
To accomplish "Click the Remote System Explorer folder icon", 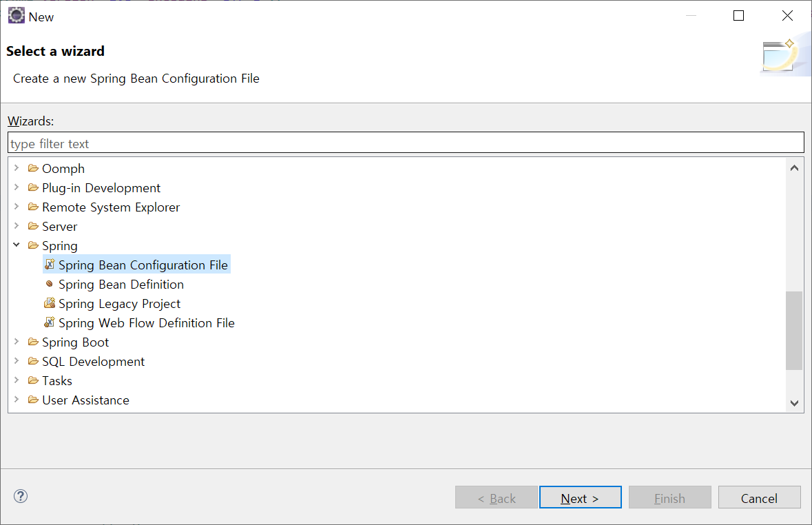I will (33, 207).
